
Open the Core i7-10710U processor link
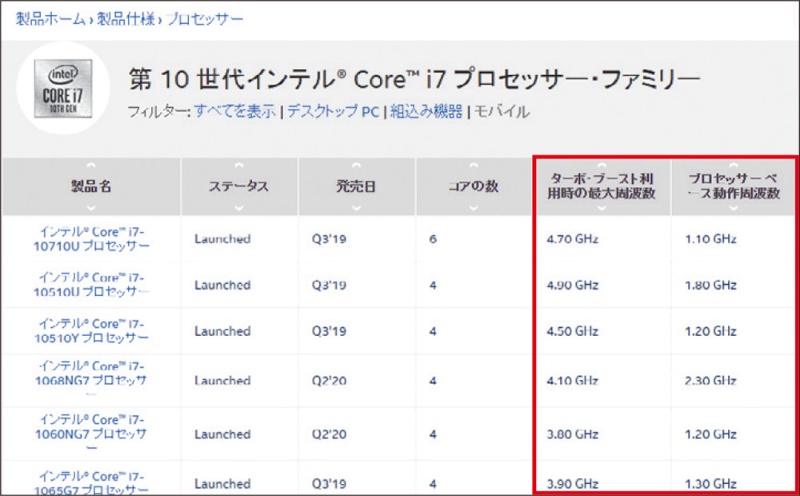click(x=91, y=238)
